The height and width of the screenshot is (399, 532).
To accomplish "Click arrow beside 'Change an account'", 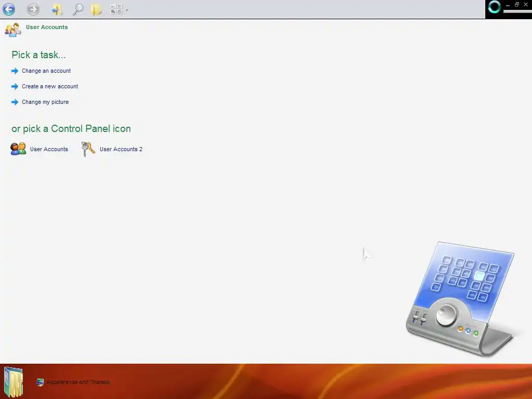I will 15,71.
